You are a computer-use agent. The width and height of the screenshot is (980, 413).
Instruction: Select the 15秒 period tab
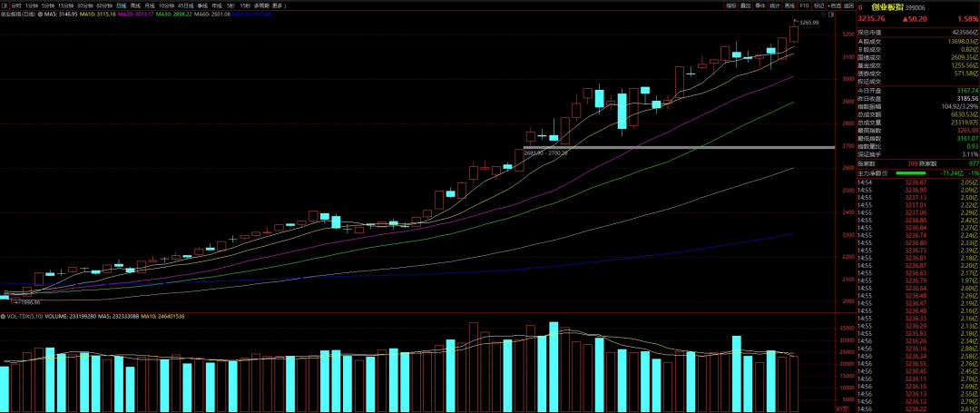[244, 5]
